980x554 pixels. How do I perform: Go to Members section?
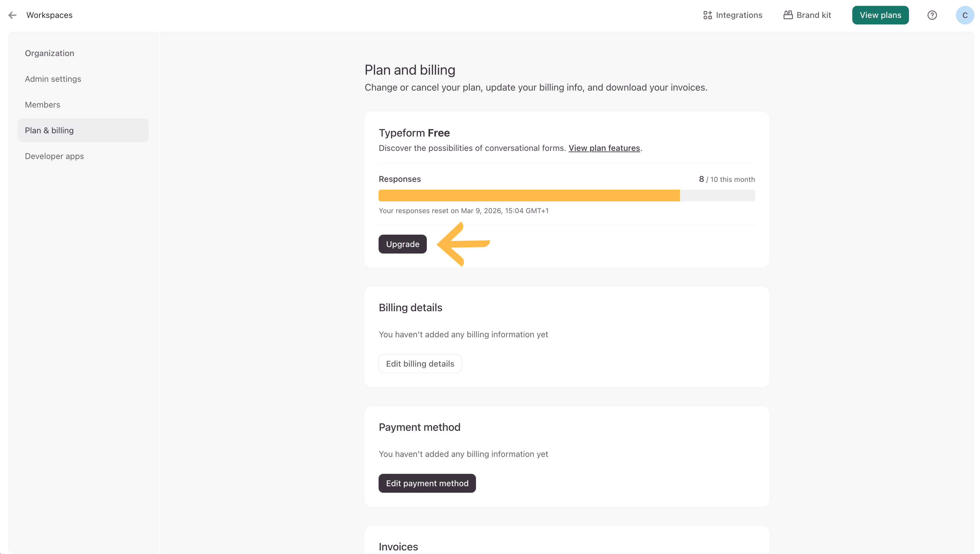click(43, 105)
